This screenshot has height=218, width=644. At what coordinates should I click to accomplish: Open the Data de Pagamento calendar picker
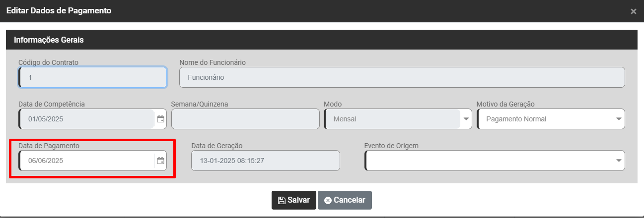click(160, 161)
